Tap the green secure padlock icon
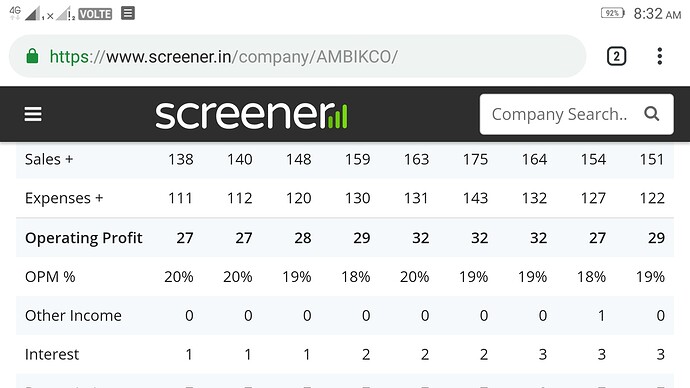690x388 pixels. [x=32, y=56]
